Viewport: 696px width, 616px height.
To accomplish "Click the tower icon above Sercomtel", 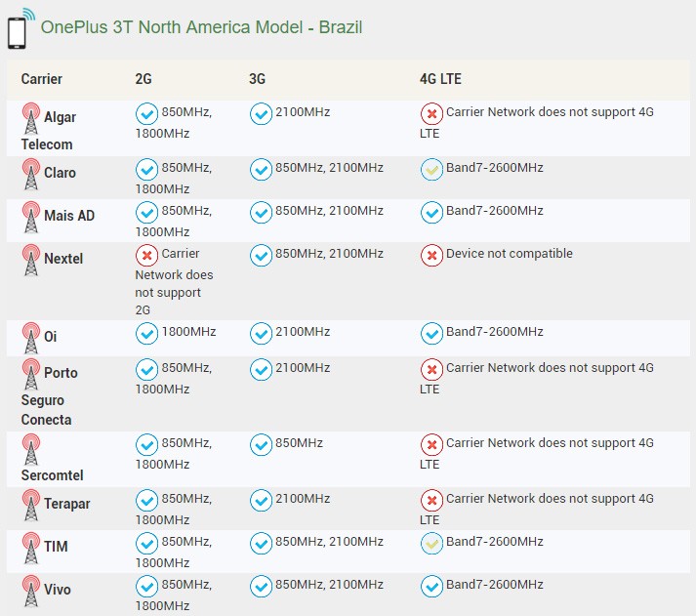I will (31, 450).
